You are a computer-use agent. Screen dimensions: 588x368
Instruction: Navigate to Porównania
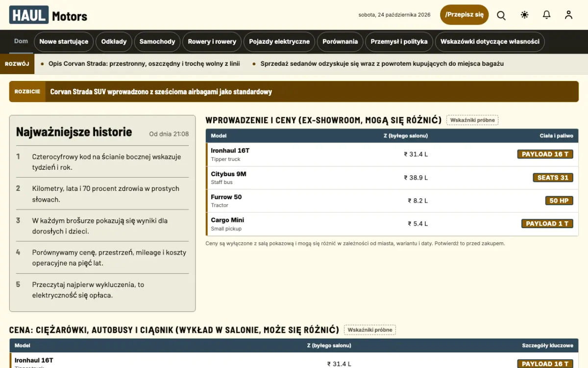click(340, 42)
